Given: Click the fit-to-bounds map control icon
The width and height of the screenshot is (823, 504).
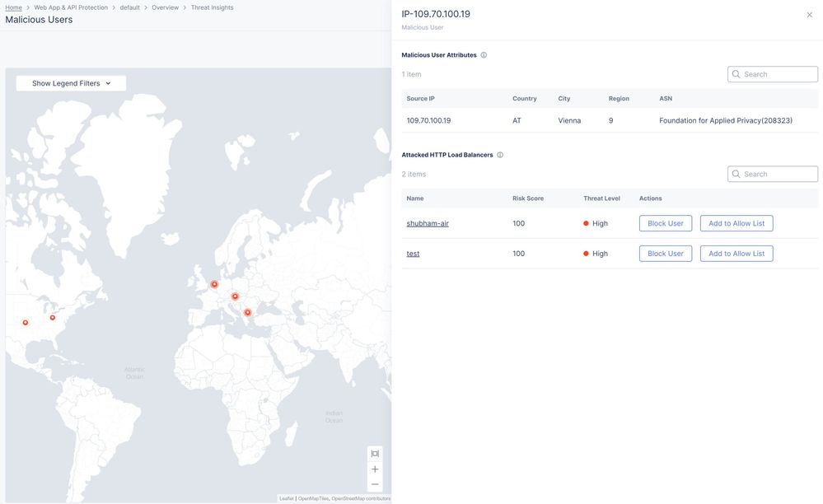Looking at the screenshot, I should (375, 454).
